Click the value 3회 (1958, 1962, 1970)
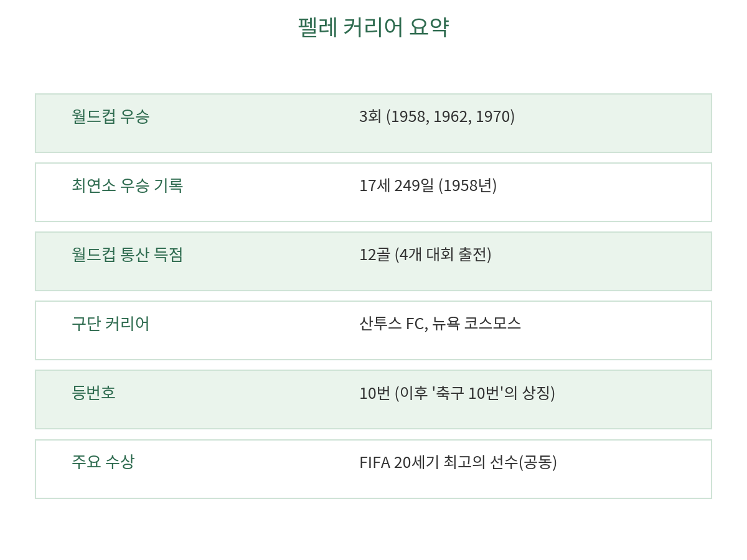Image resolution: width=747 pixels, height=560 pixels. pos(437,116)
